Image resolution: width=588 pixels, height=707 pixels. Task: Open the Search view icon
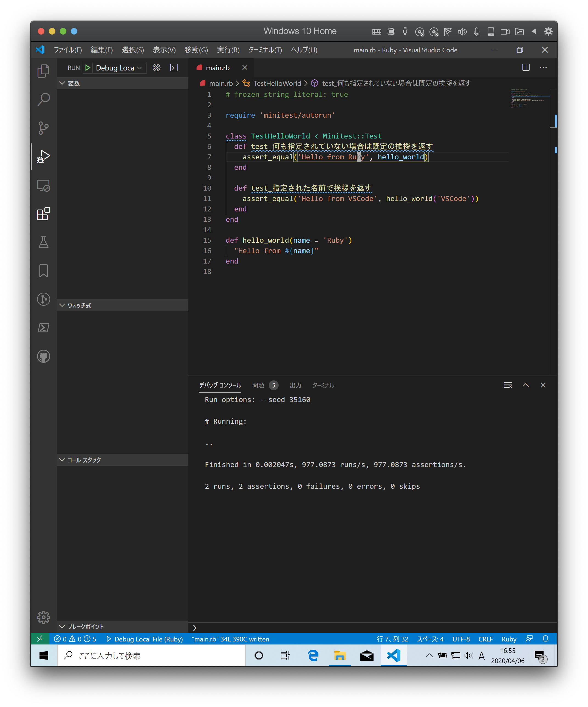(43, 99)
